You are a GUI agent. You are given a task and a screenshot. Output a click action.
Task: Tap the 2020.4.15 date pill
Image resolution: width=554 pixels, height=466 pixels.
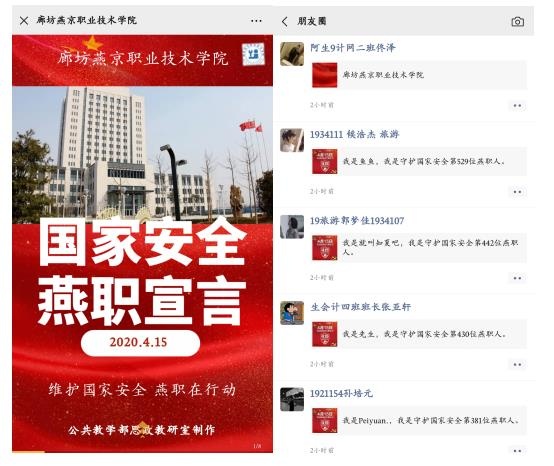pyautogui.click(x=140, y=343)
